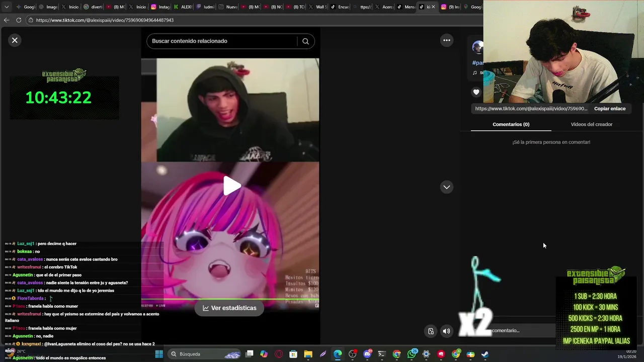
Task: Switch to the Encue TikTok tab
Action: click(340, 7)
